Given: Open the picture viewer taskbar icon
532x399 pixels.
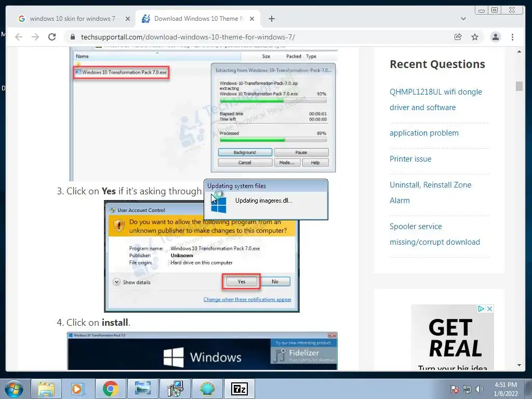Looking at the screenshot, I should tap(142, 389).
